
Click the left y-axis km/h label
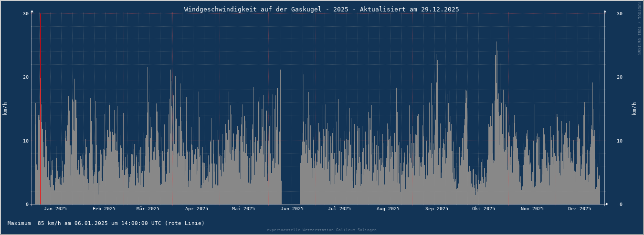pos(5,109)
